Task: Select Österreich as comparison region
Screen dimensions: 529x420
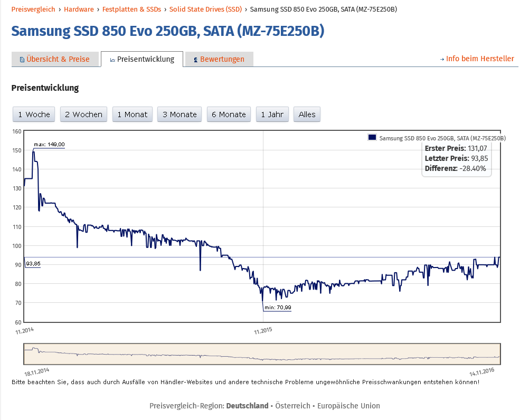Action: [292, 406]
